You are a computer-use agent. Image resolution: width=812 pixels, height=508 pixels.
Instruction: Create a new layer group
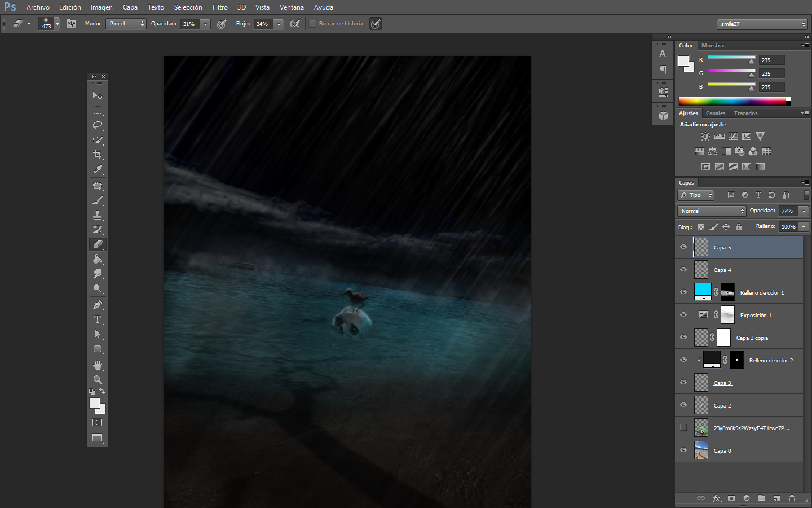(x=762, y=498)
